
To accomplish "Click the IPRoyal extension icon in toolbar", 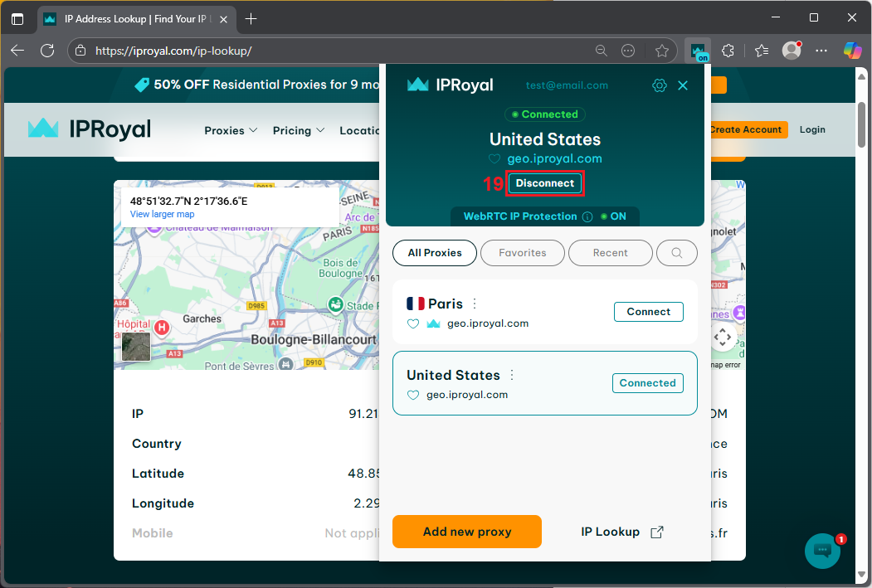I will tap(698, 51).
